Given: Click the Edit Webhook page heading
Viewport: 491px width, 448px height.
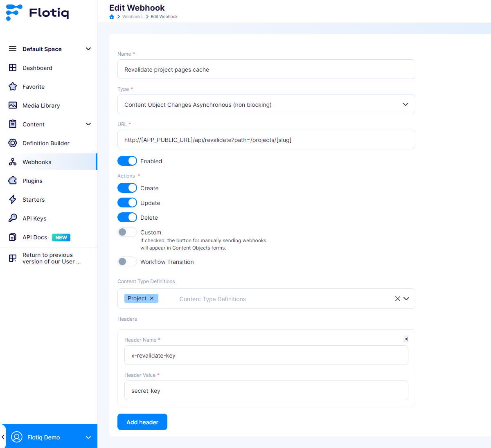Looking at the screenshot, I should pos(137,8).
